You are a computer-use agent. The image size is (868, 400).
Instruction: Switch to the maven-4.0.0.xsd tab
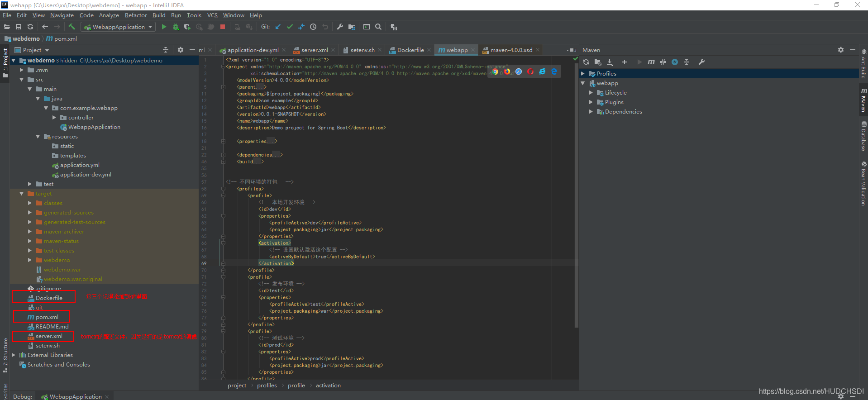(511, 50)
